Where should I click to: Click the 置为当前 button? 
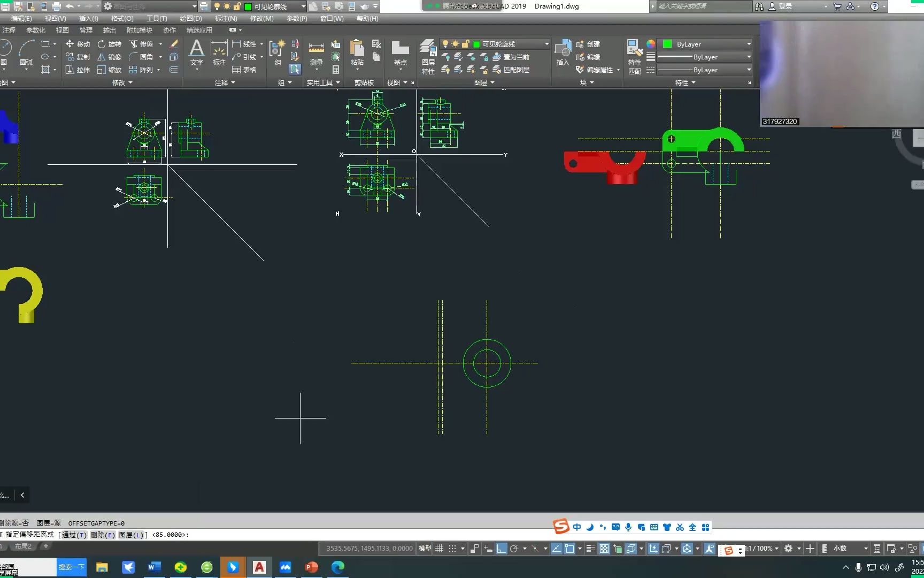[x=516, y=57]
